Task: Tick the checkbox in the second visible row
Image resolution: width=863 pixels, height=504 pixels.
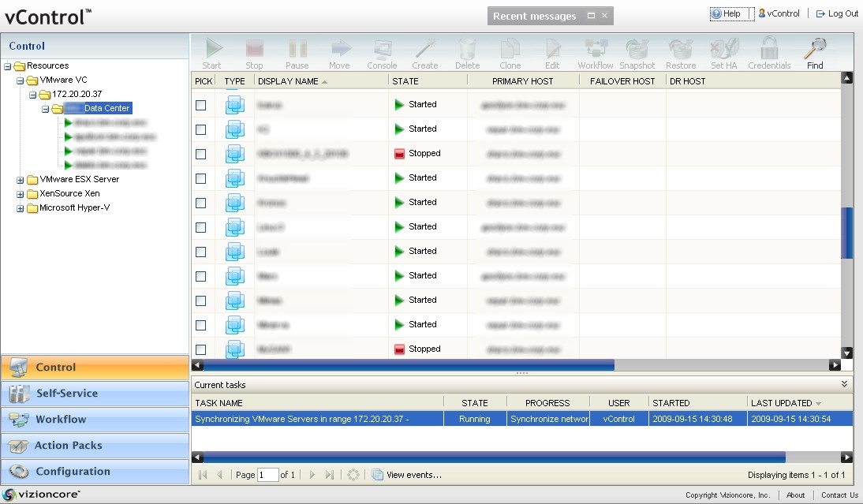Action: tap(201, 129)
